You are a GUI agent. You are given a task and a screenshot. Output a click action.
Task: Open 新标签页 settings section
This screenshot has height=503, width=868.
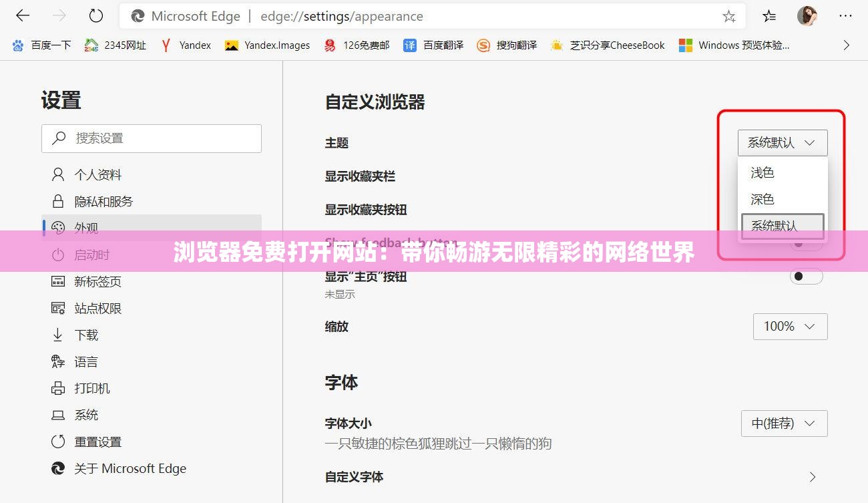[152, 282]
